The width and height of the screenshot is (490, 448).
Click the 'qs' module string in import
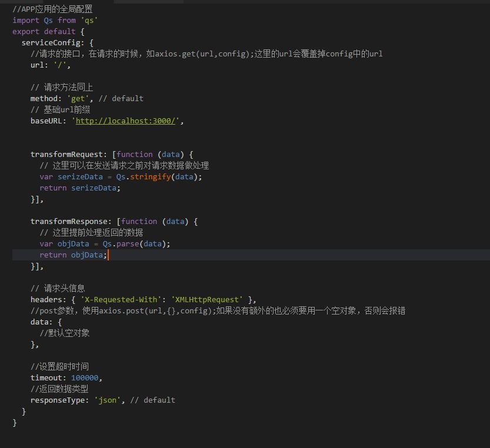click(89, 20)
